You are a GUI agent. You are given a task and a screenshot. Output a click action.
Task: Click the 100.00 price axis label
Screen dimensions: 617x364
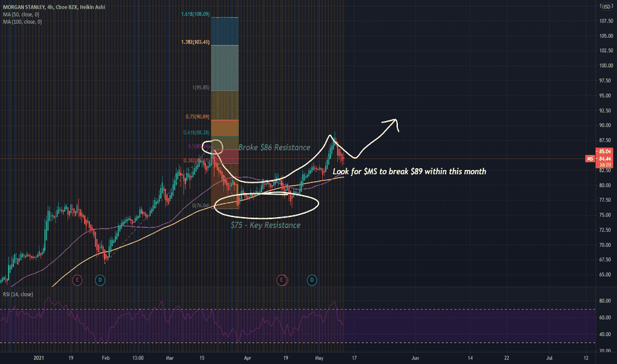coord(606,66)
